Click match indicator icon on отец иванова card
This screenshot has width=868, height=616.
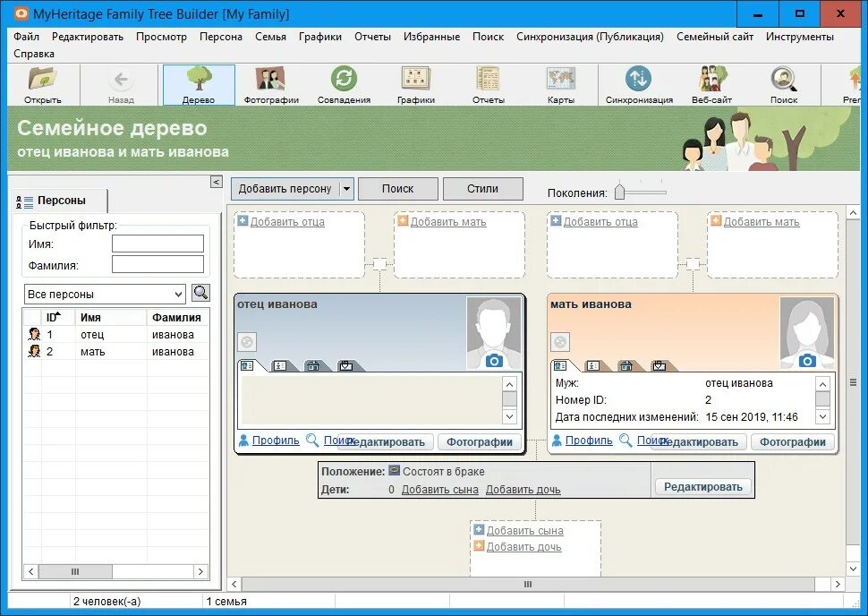point(247,342)
